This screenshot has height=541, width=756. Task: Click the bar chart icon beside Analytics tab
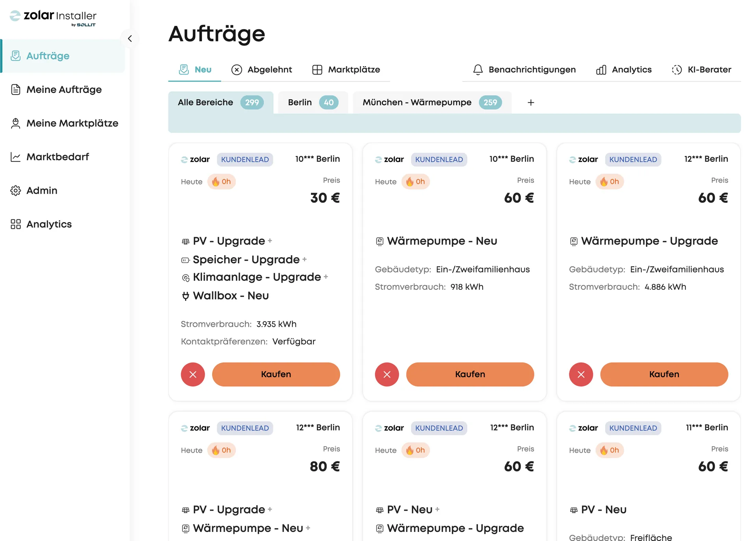[601, 70]
